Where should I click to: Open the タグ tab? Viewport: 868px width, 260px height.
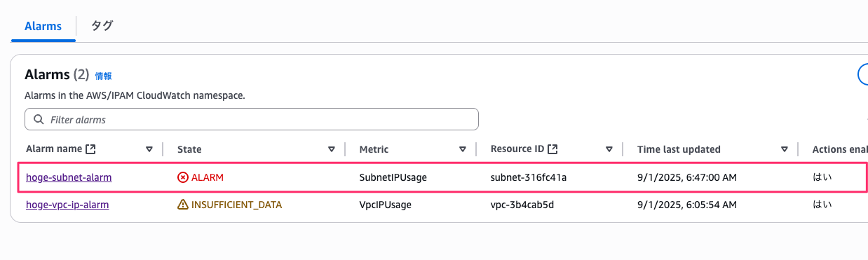[x=102, y=26]
